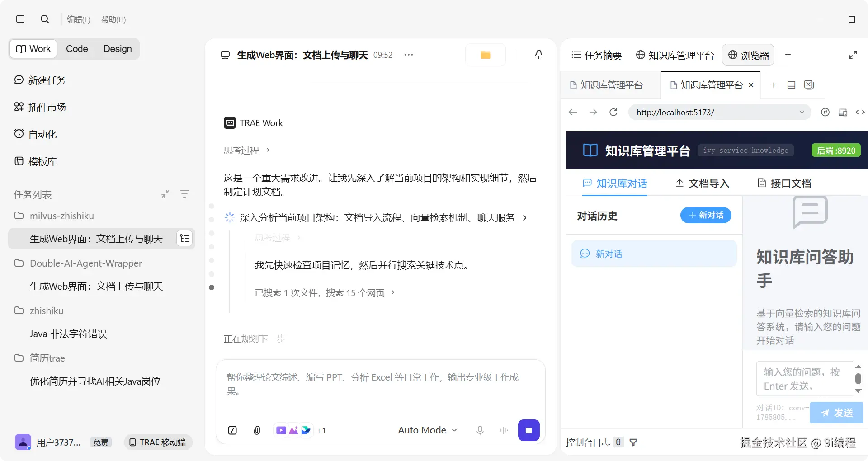Click the audio waveform icon

[504, 430]
